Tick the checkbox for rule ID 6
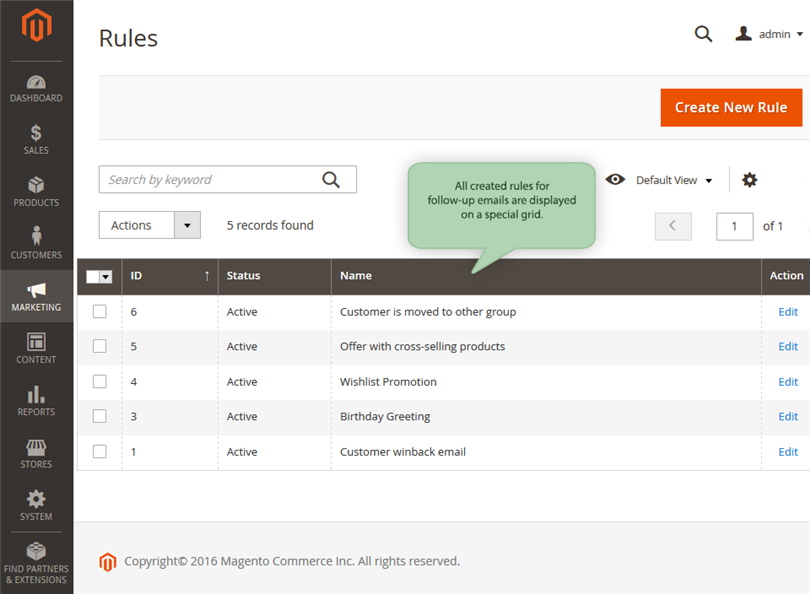The height and width of the screenshot is (594, 810). (x=100, y=311)
